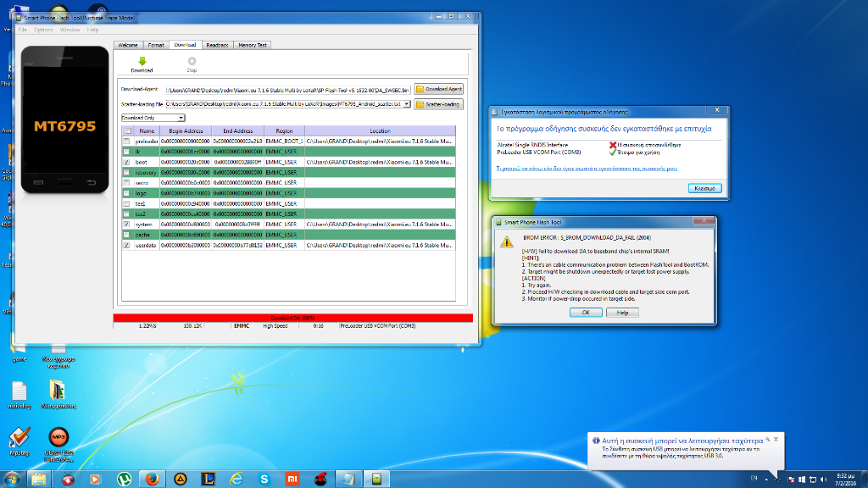Viewport: 868px width, 488px height.
Task: Switch to the Readback tab
Action: [217, 45]
